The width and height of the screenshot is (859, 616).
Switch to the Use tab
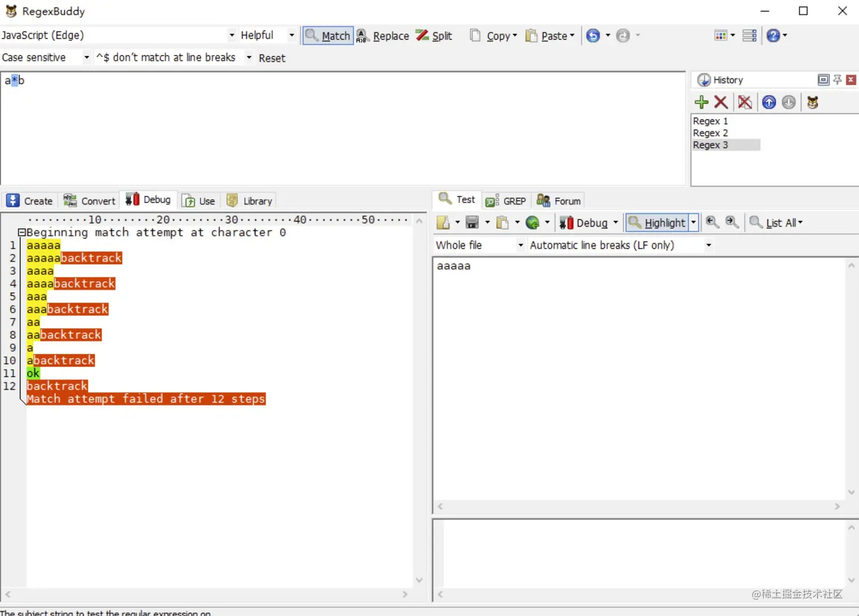click(198, 200)
